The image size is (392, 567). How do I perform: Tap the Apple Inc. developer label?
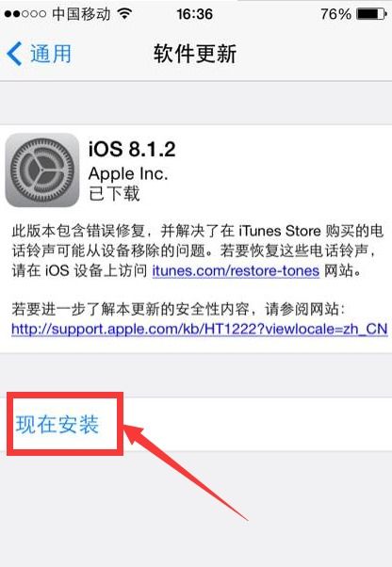[x=128, y=174]
